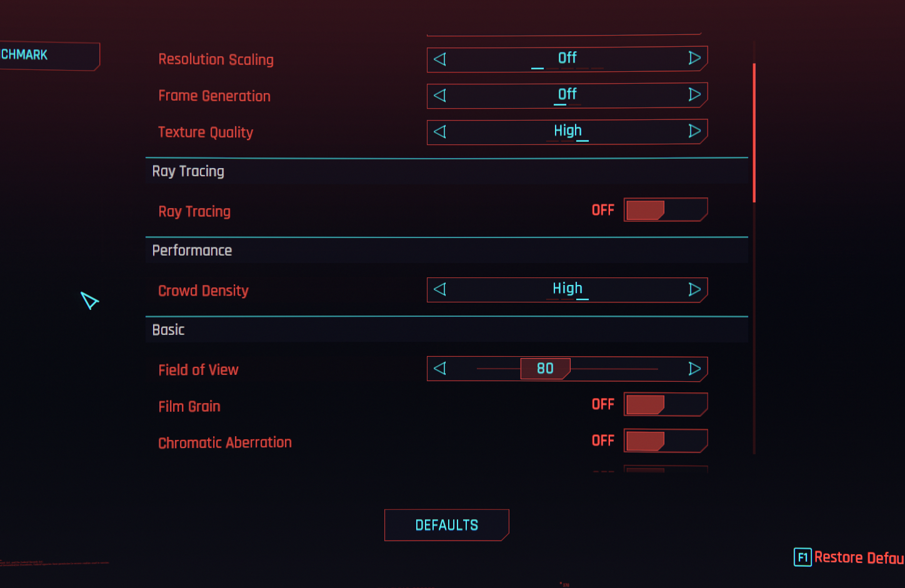Image resolution: width=905 pixels, height=588 pixels.
Task: Click the settings list vertical scrollbar
Action: coord(754,132)
